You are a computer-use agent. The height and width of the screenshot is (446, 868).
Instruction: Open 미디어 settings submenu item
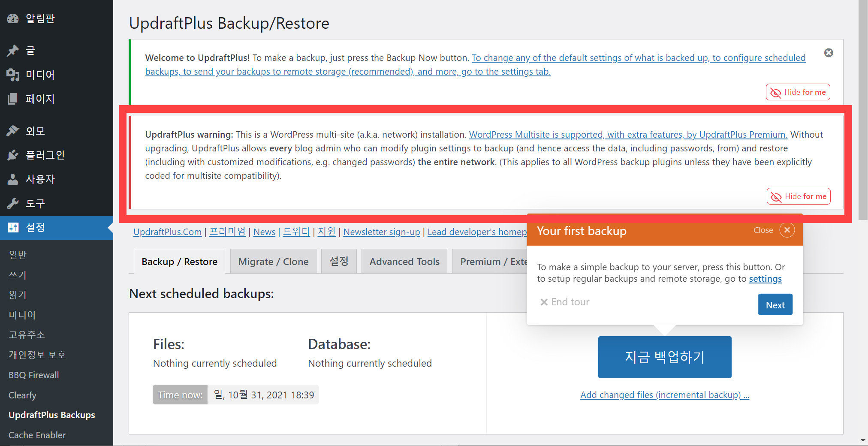click(22, 315)
